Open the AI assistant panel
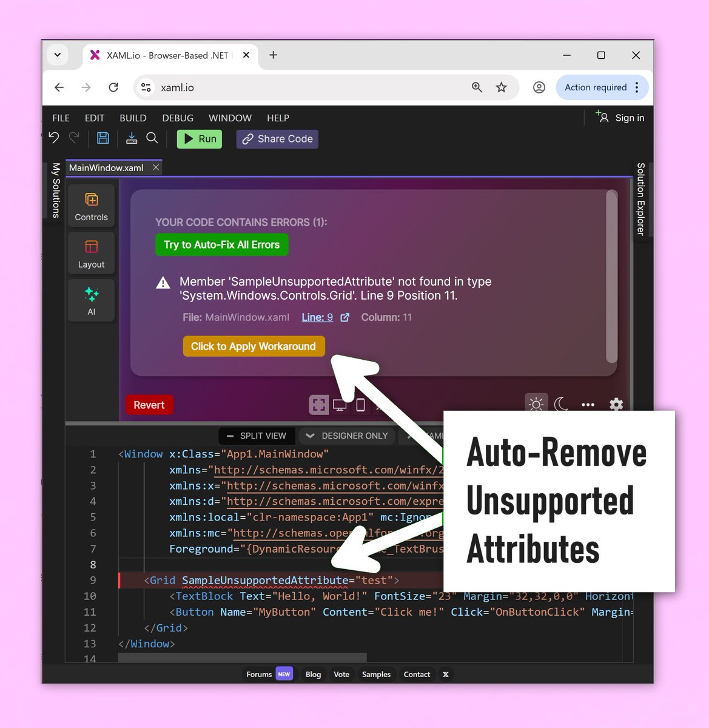 pyautogui.click(x=91, y=300)
